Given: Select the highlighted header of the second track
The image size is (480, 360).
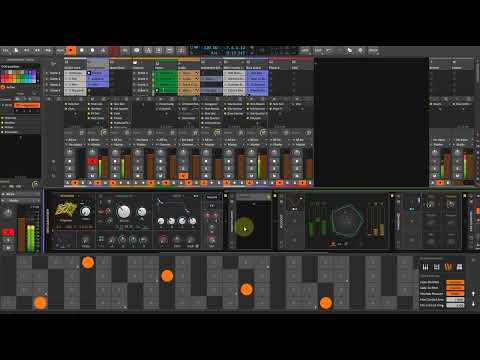Looking at the screenshot, I should [98, 63].
